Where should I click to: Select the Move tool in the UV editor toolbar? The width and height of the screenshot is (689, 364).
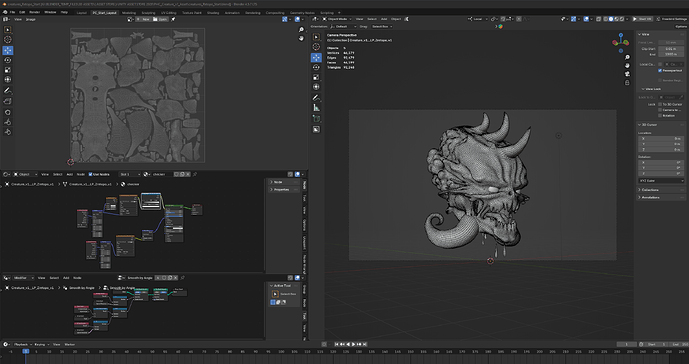pos(7,50)
